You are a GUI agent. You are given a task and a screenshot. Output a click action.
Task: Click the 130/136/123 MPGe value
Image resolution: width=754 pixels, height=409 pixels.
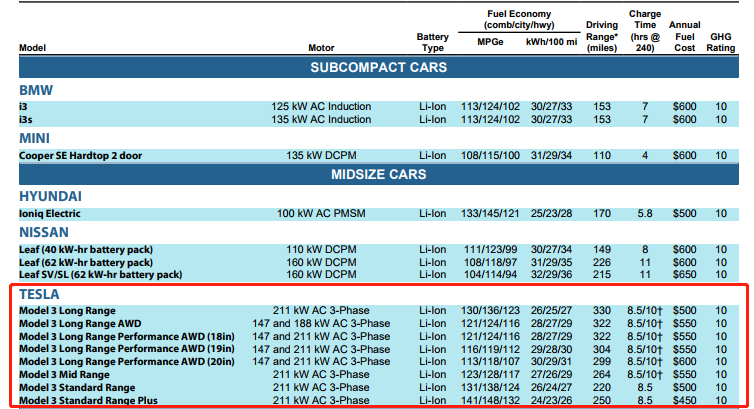tap(490, 310)
